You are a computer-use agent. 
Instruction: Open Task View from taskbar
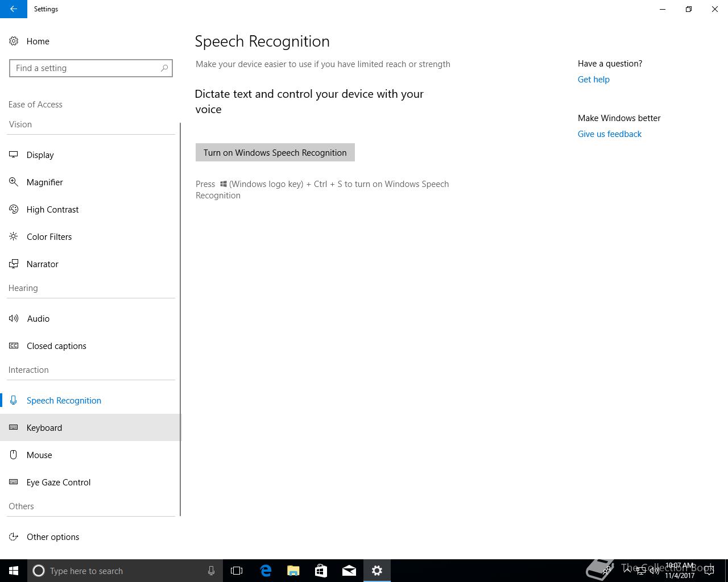[x=237, y=571]
